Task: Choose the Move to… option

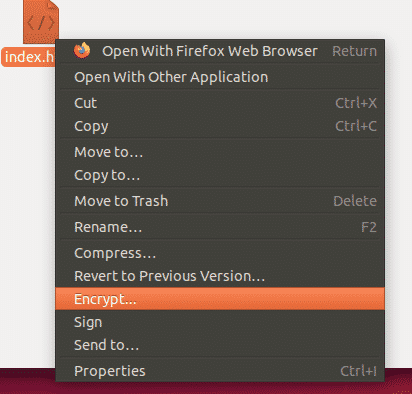Action: click(220, 152)
